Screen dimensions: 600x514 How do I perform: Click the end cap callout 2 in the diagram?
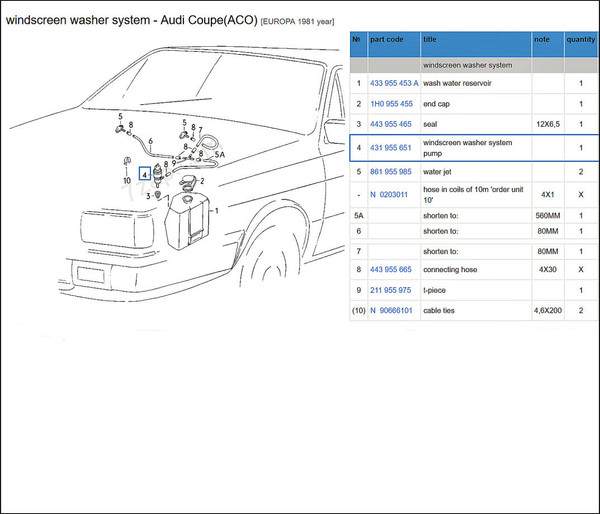click(x=202, y=181)
